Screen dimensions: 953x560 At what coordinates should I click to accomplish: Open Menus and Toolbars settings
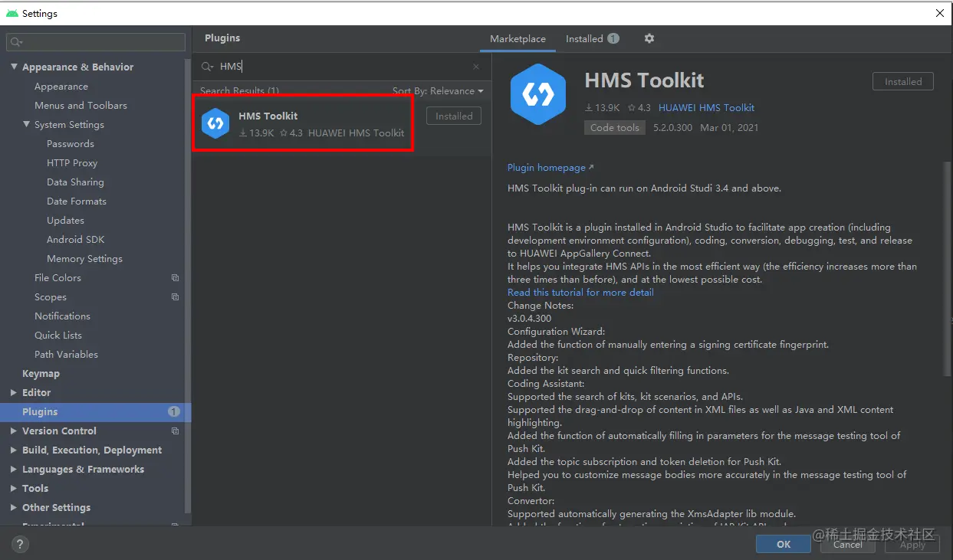pos(81,106)
